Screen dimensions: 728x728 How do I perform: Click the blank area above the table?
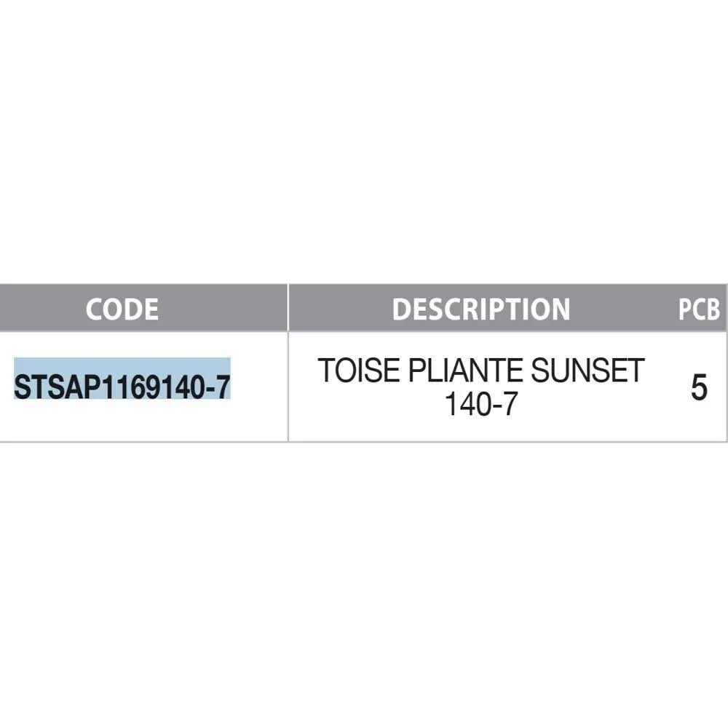pyautogui.click(x=364, y=146)
